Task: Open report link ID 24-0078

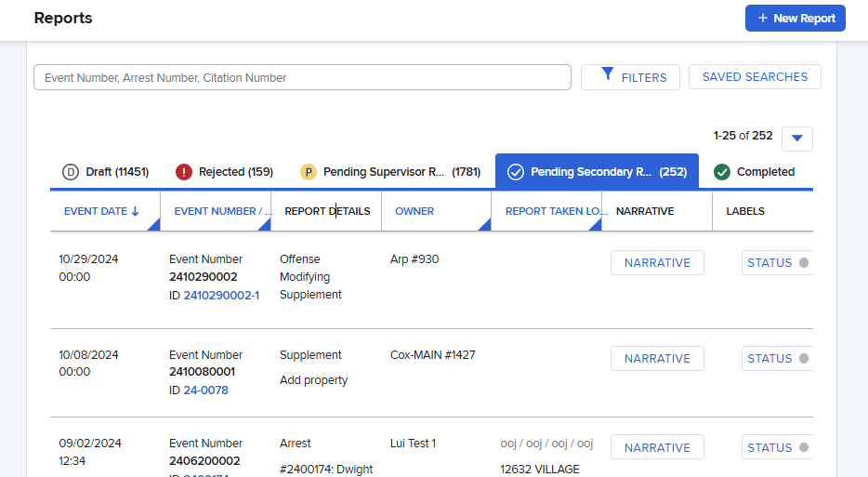Action: [x=205, y=391]
